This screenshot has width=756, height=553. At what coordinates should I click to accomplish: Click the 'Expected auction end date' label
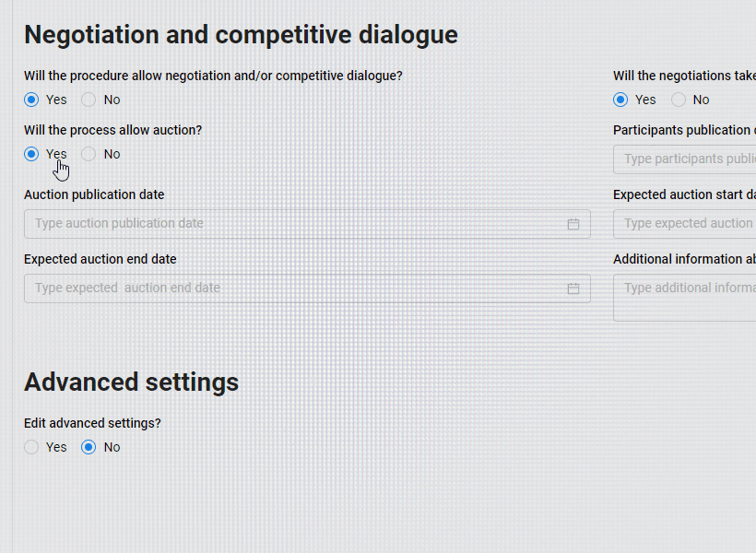pyautogui.click(x=100, y=259)
